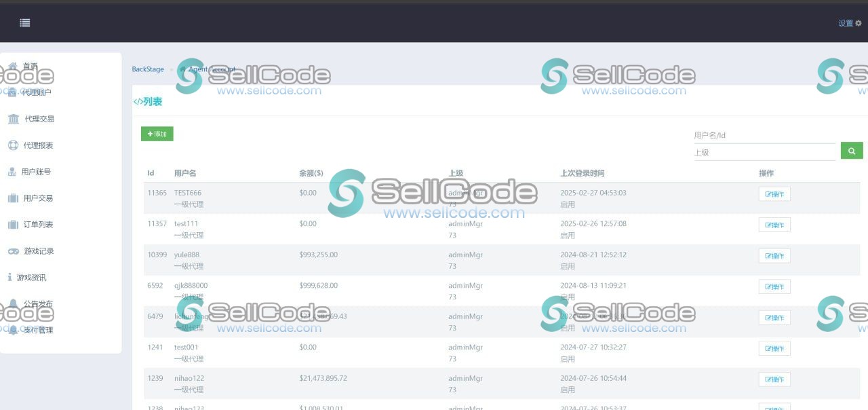Image resolution: width=868 pixels, height=410 pixels.
Task: Select the 代理账户 menu entry
Action: [x=39, y=92]
